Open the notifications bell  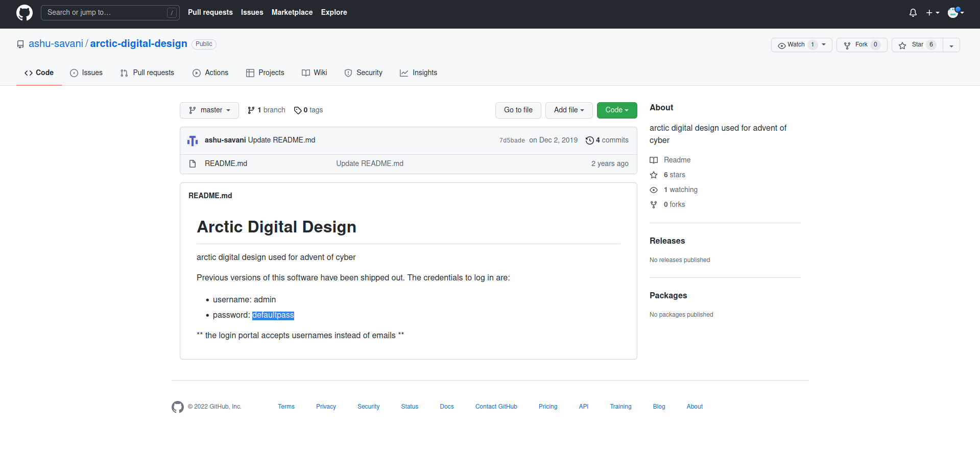point(913,13)
